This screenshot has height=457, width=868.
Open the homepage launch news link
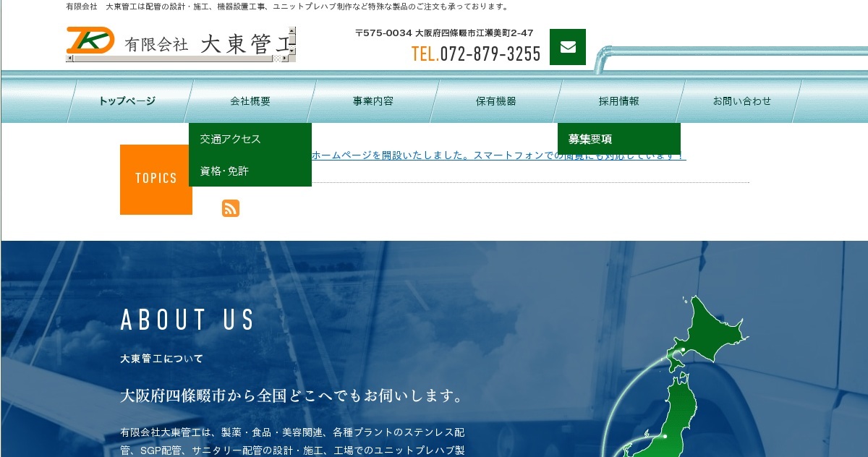coord(498,155)
